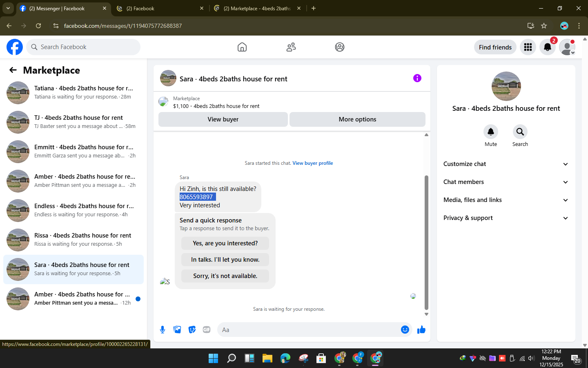
Task: Click the browser address bar URL
Action: pos(123,26)
